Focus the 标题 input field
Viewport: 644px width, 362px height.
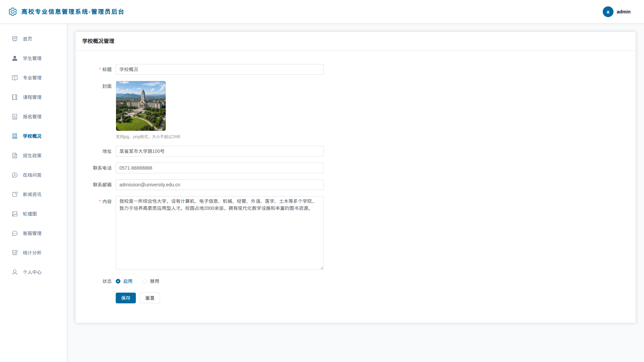point(220,69)
